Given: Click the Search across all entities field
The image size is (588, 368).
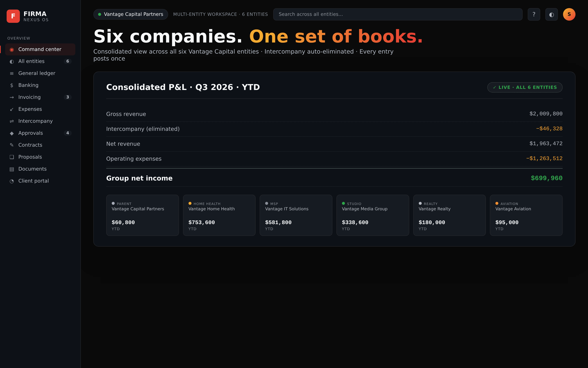Looking at the screenshot, I should (398, 14).
